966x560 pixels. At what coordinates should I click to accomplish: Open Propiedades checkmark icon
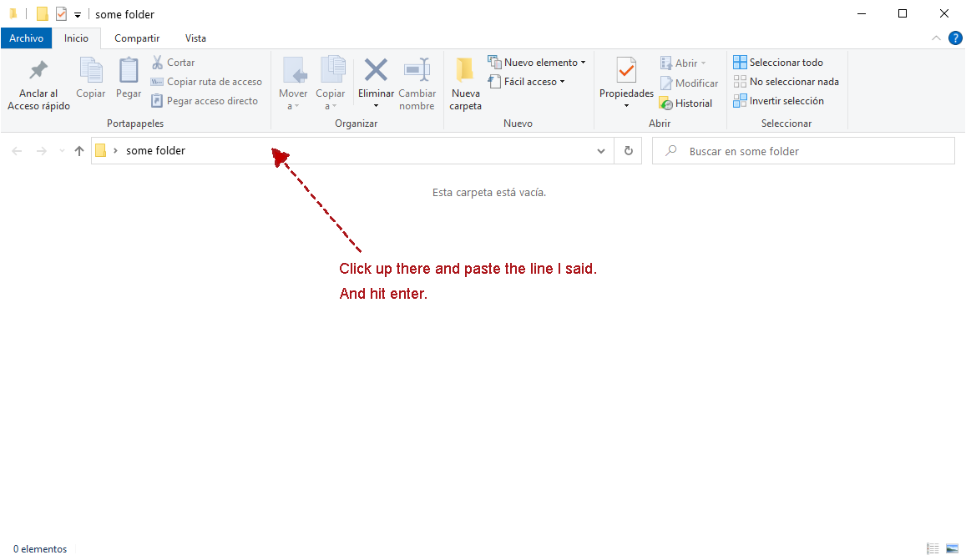(x=626, y=72)
